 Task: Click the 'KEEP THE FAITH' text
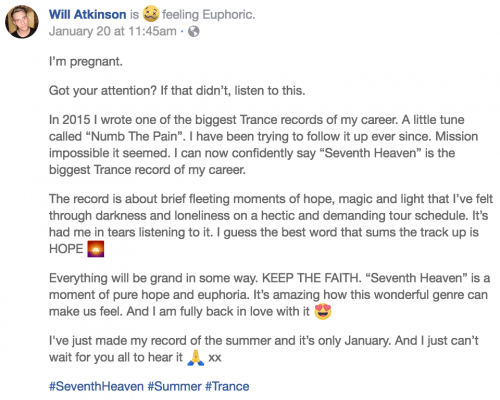(x=312, y=278)
